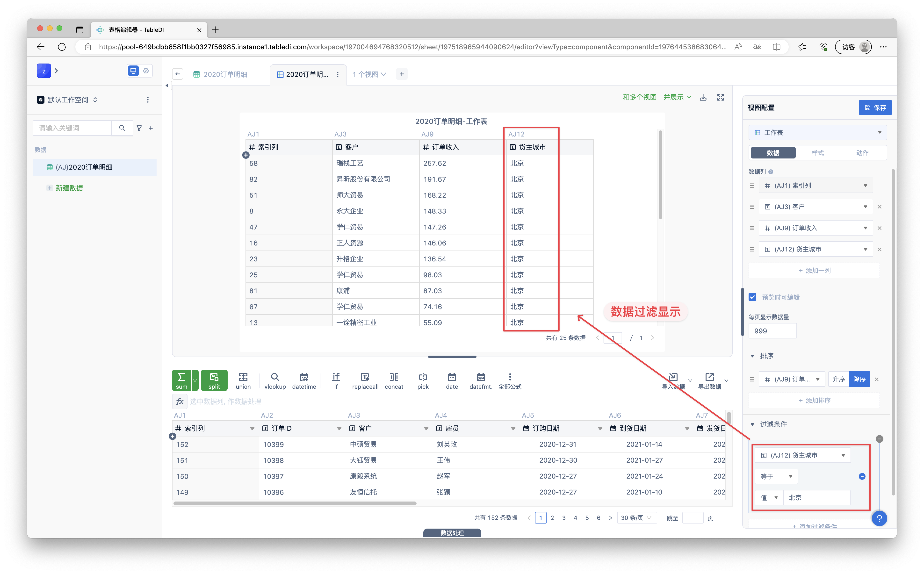Screen dimensions: 924x574
Task: Open the 30 条/页 page size dropdown
Action: [637, 518]
